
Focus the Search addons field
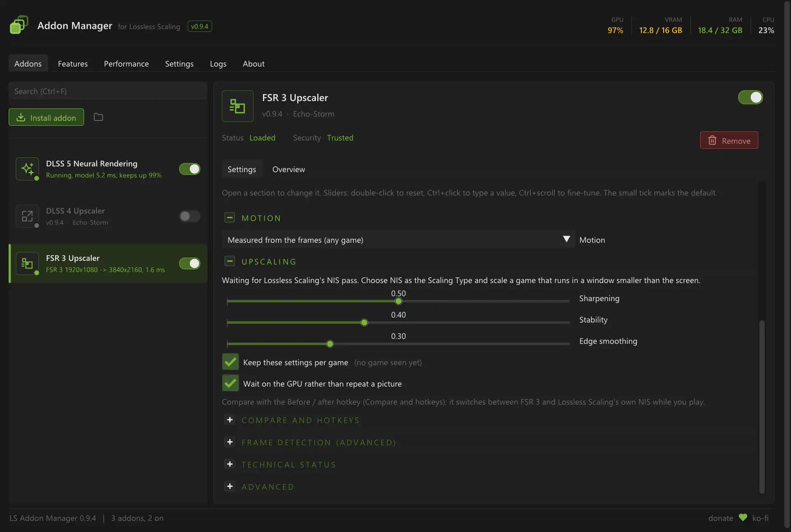pos(108,91)
